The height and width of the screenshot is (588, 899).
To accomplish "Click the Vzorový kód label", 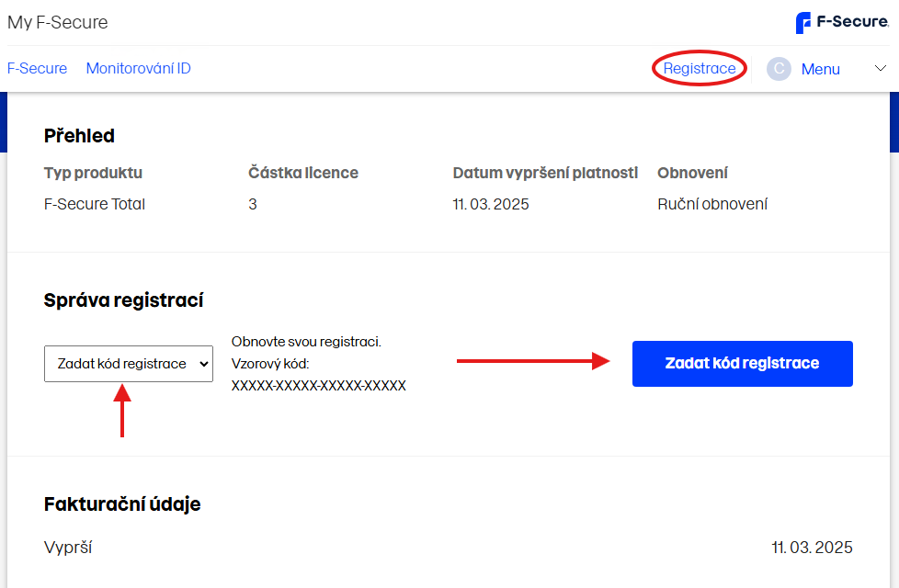I will [x=270, y=363].
